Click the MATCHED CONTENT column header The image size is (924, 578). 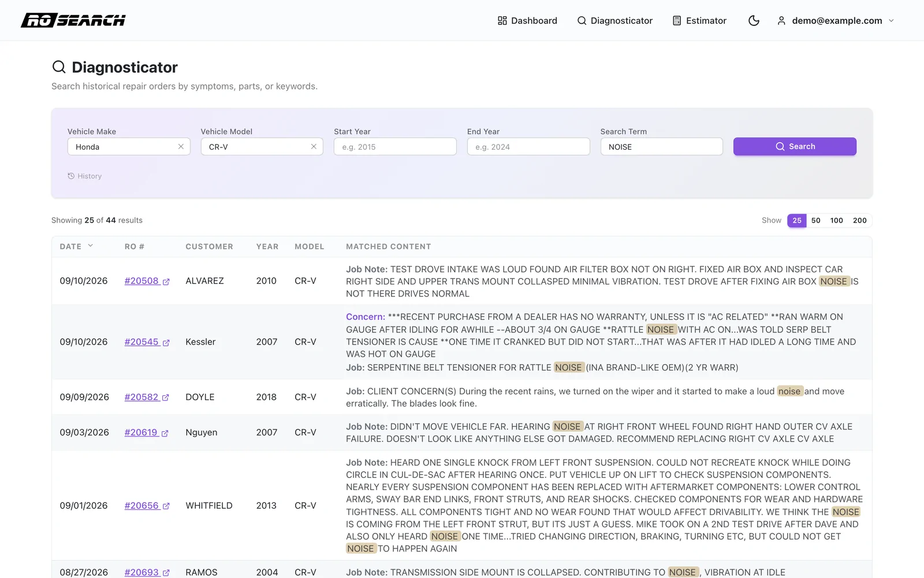tap(388, 246)
